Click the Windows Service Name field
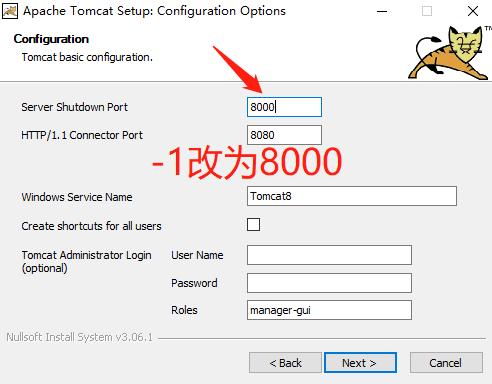Viewport: 492px width, 384px height. [x=352, y=196]
